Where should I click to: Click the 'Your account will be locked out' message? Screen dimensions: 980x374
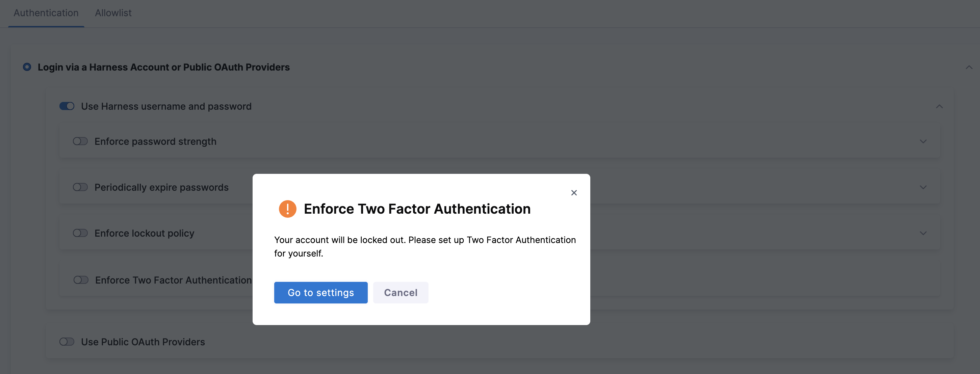coord(425,246)
